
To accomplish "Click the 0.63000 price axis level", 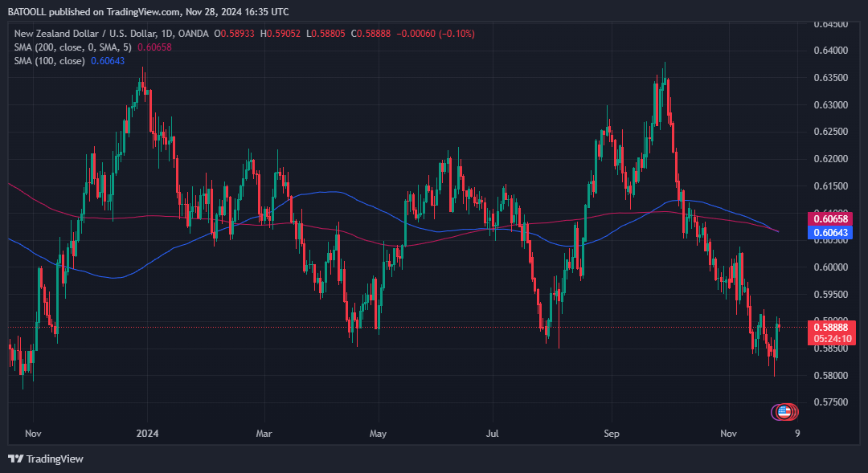I will (x=831, y=104).
